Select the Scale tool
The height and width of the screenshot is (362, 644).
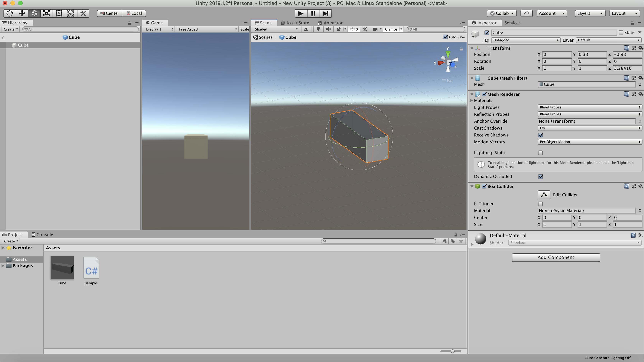[46, 13]
